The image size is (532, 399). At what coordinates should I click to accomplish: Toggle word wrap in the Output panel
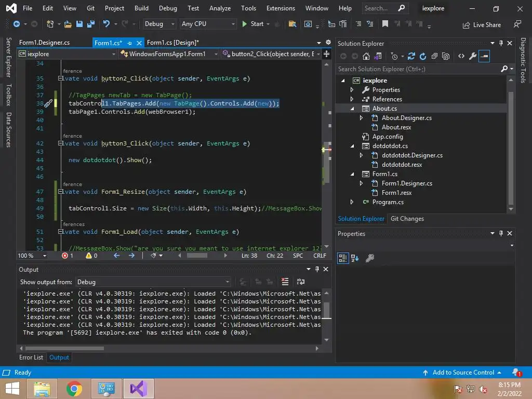pyautogui.click(x=300, y=282)
